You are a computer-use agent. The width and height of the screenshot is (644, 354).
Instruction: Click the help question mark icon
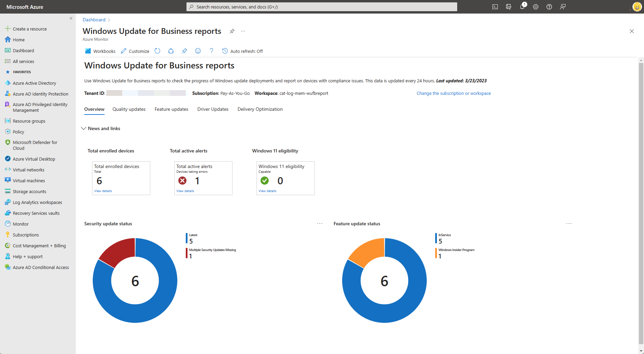point(211,51)
